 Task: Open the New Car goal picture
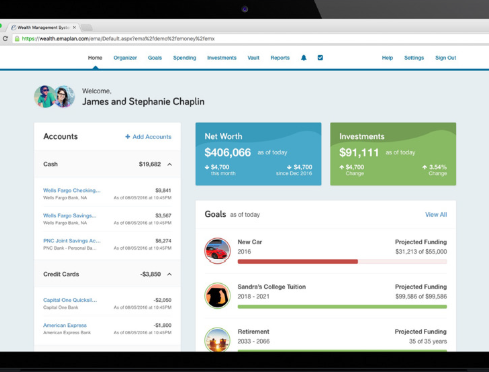coord(217,251)
